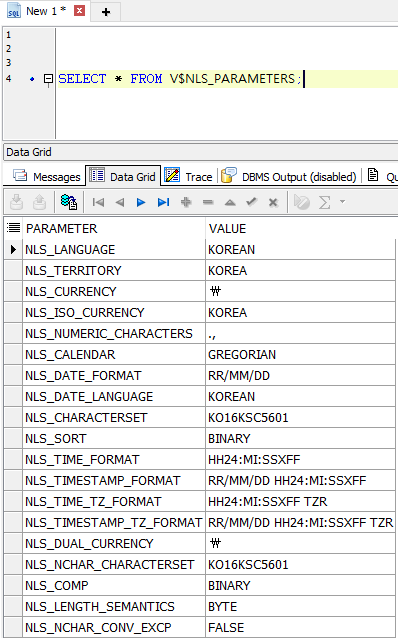
Task: Click the BINARY value of NLS_SORT
Action: (300, 439)
